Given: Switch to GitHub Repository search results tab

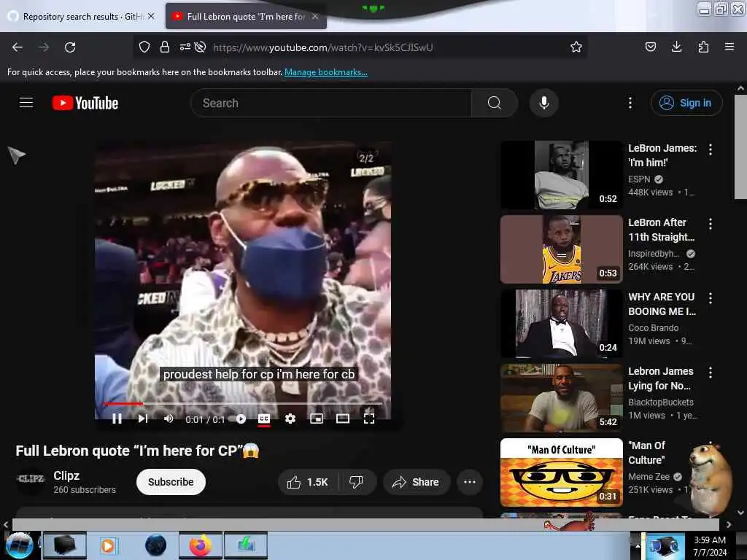Looking at the screenshot, I should point(81,16).
